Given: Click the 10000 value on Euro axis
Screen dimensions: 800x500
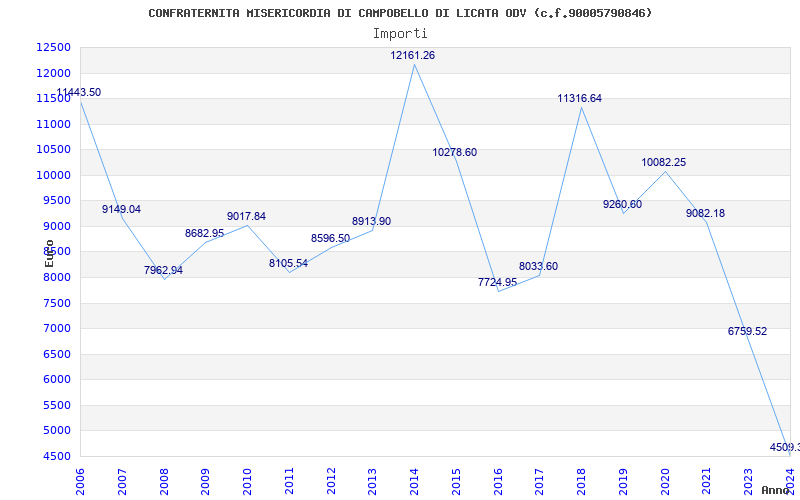Looking at the screenshot, I should [53, 176].
